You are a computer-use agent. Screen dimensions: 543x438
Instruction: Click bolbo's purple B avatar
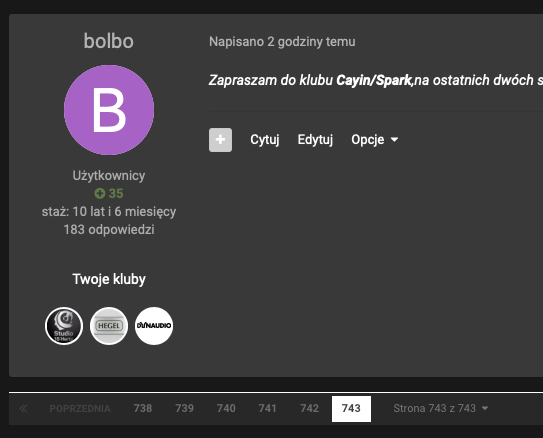109,110
